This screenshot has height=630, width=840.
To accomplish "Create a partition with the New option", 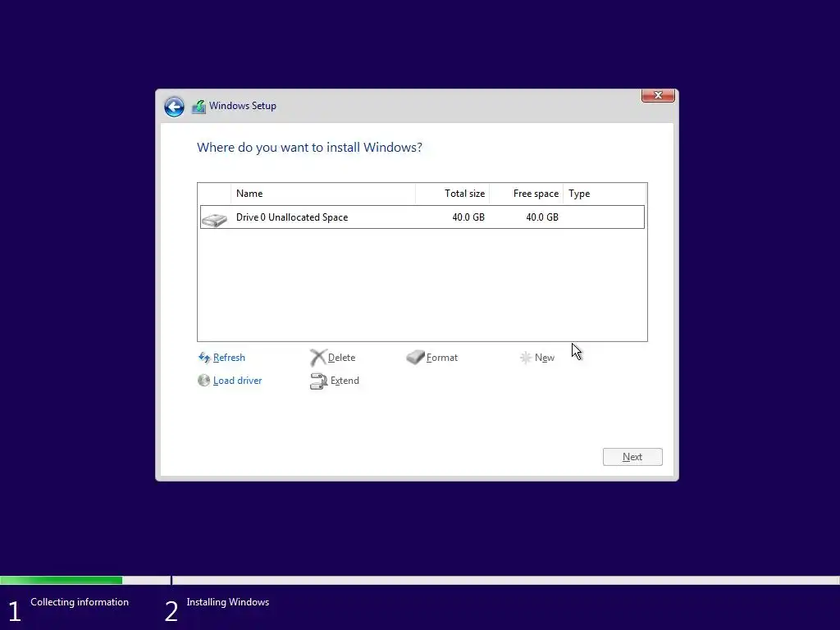I will point(545,358).
